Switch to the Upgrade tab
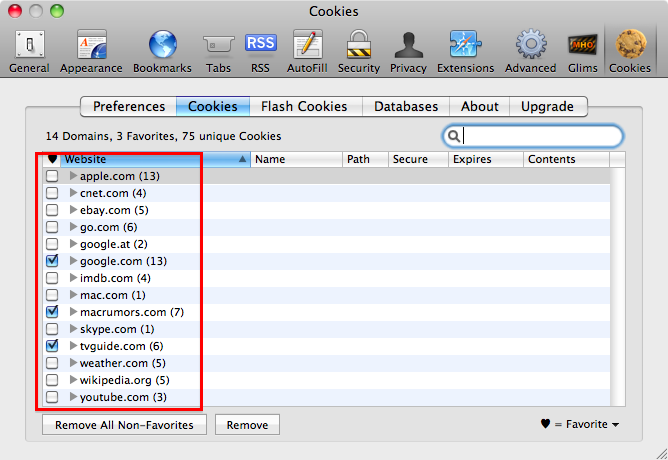668x460 pixels. 547,106
